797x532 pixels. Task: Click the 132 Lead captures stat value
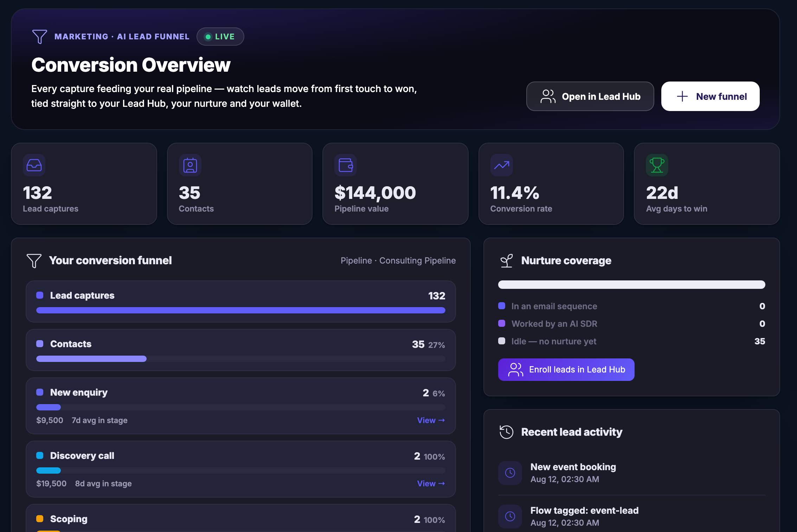pos(37,193)
